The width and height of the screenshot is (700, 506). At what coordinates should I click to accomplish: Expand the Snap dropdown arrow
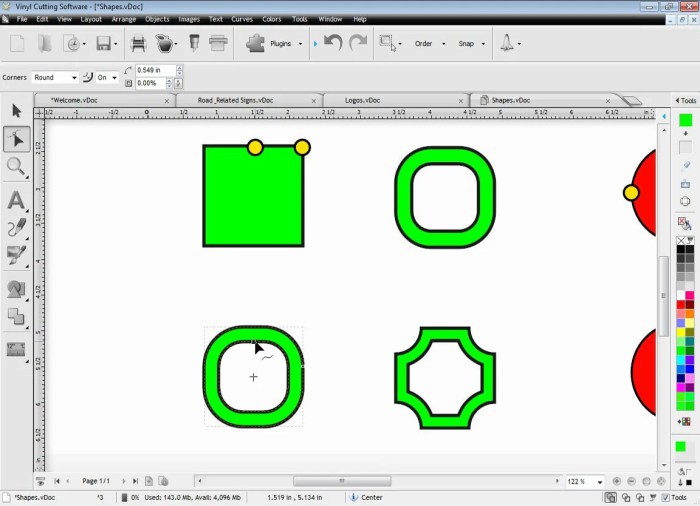[483, 44]
